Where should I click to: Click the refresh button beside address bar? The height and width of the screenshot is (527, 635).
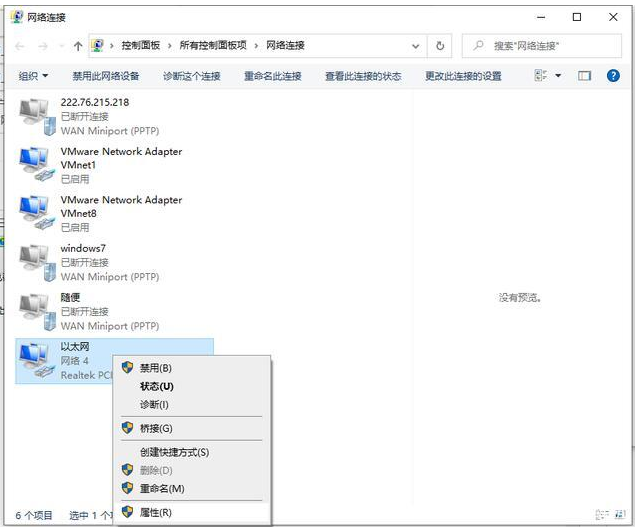click(x=441, y=46)
